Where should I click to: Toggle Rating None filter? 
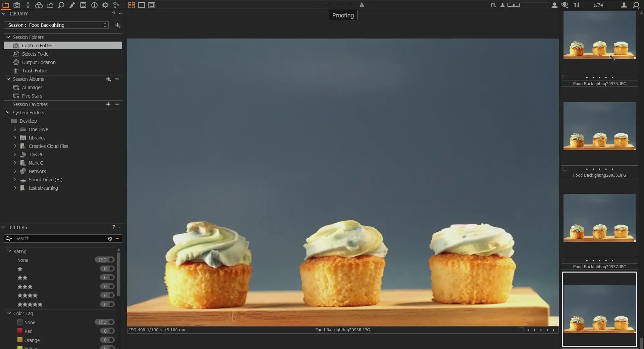point(105,260)
